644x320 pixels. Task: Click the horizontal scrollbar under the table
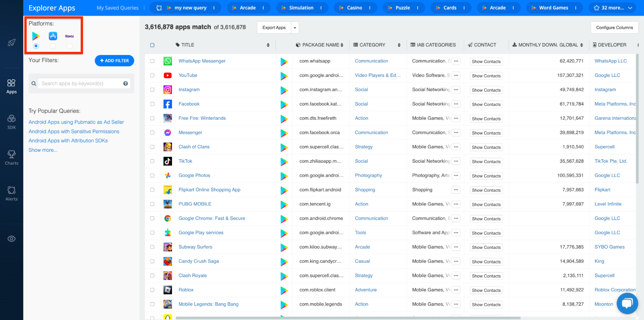[348, 318]
